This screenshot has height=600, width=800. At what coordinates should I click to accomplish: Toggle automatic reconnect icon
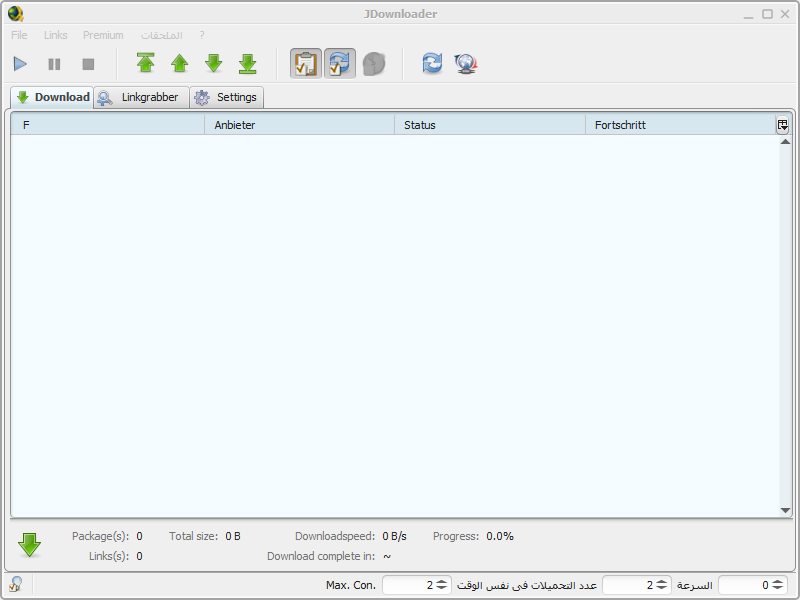click(x=340, y=64)
